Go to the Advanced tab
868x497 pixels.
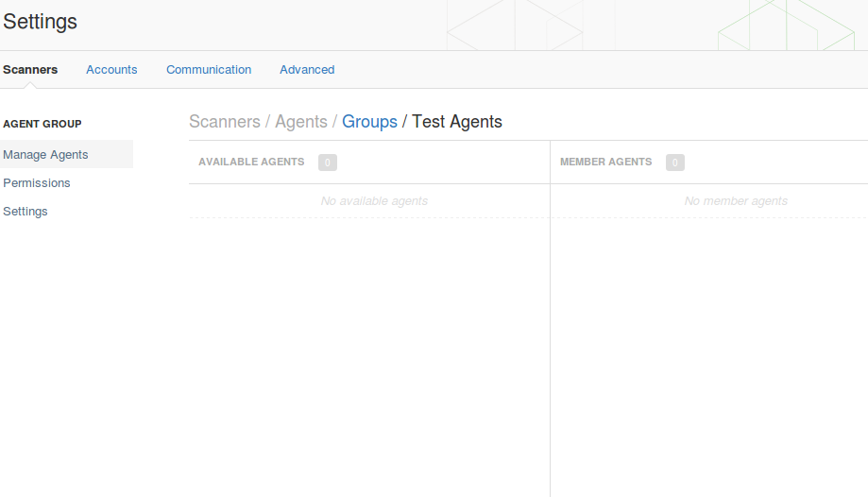[x=307, y=70]
